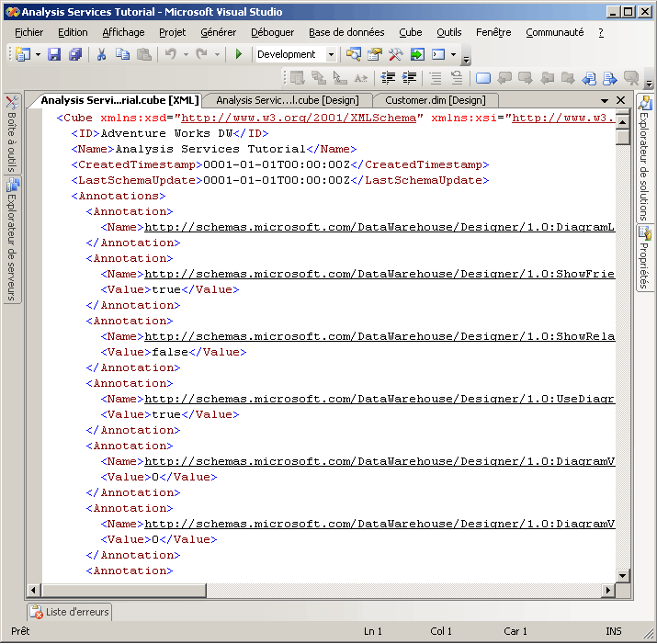Image resolution: width=657 pixels, height=644 pixels.
Task: Click the vertical scrollbar down arrow
Action: click(623, 576)
